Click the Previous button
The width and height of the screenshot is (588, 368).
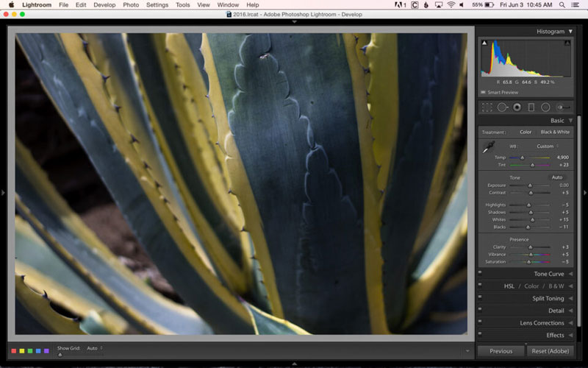(501, 351)
